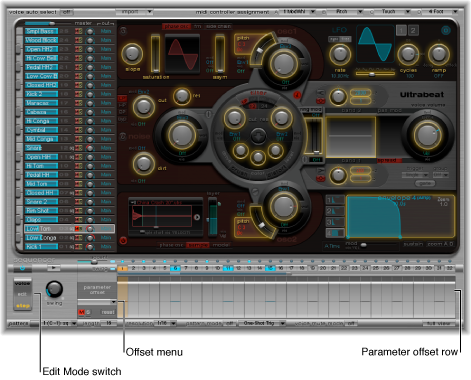Click the osc1 saturation slider

pos(155,54)
